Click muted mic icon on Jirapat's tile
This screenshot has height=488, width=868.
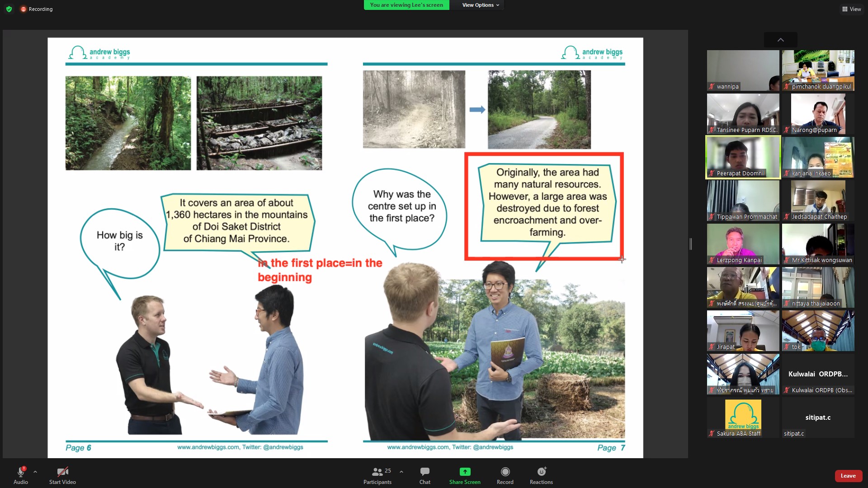(712, 347)
